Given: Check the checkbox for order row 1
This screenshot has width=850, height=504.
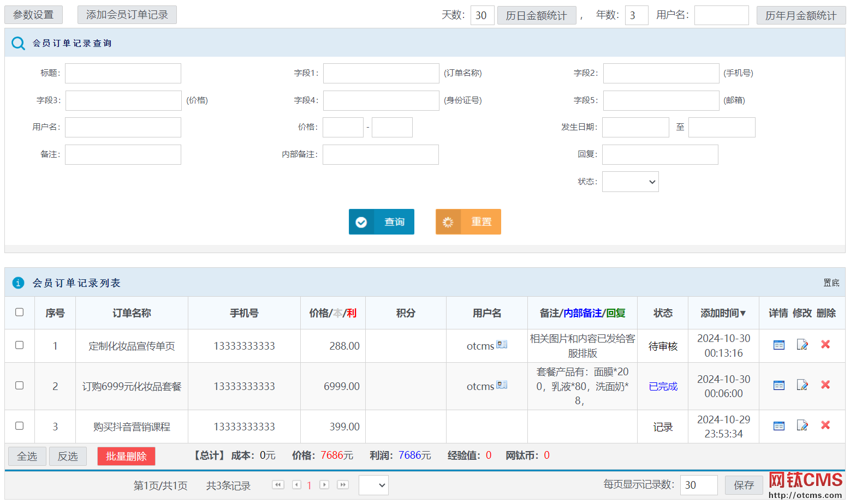Looking at the screenshot, I should 20,345.
